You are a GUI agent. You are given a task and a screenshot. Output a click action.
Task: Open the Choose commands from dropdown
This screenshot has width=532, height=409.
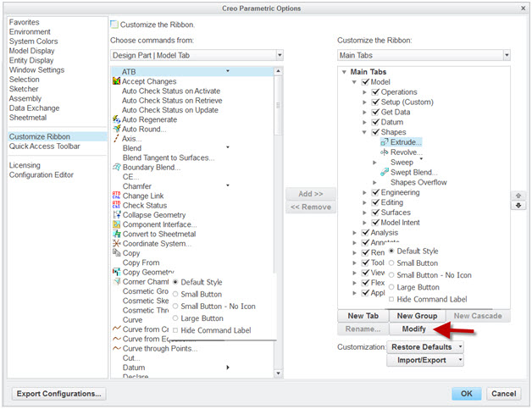click(280, 55)
